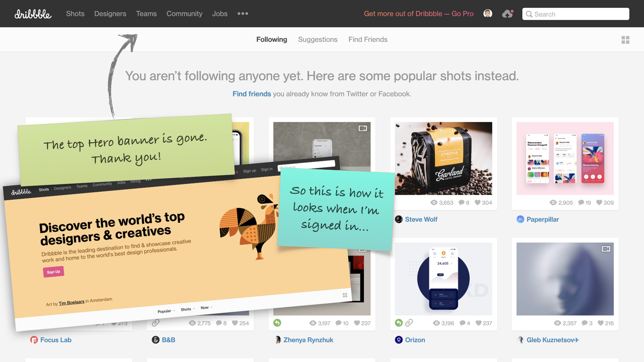
Task: Click the Dribbble logo
Action: 33,14
